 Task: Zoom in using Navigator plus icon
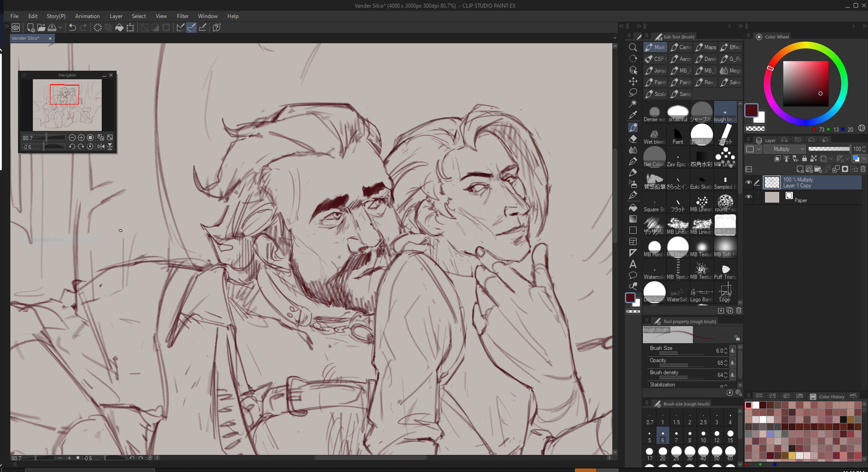point(81,137)
